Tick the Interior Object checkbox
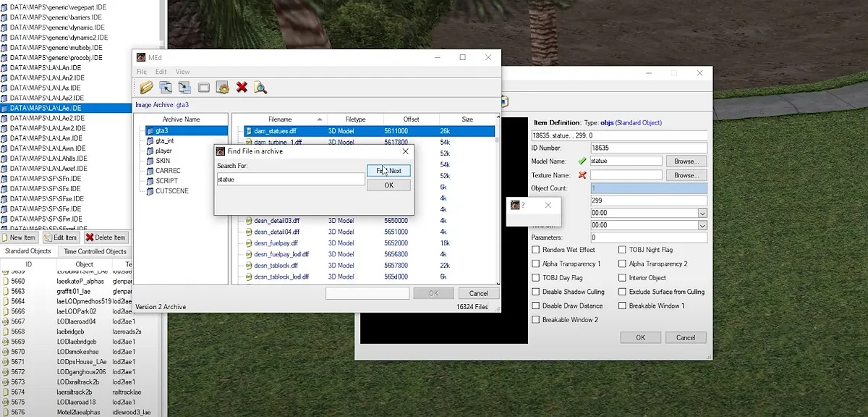The width and height of the screenshot is (868, 417). click(623, 278)
